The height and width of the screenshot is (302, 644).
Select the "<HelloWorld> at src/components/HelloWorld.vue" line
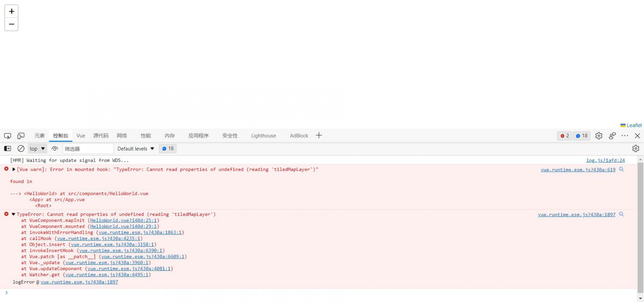(86, 194)
